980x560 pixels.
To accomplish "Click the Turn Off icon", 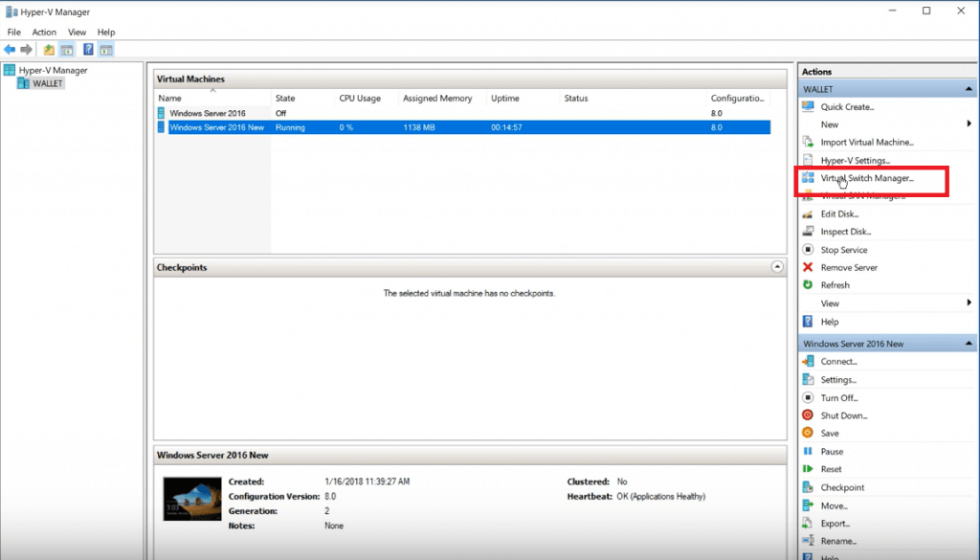I will tap(808, 397).
